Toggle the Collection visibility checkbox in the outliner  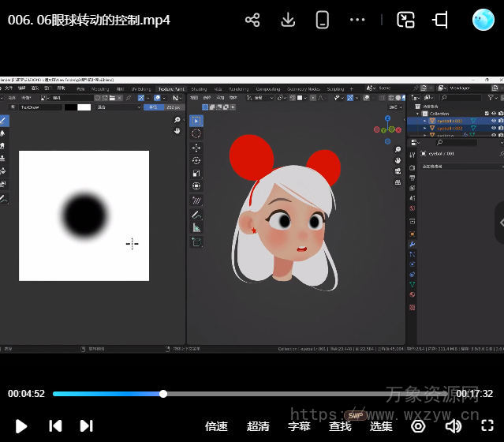[x=486, y=114]
